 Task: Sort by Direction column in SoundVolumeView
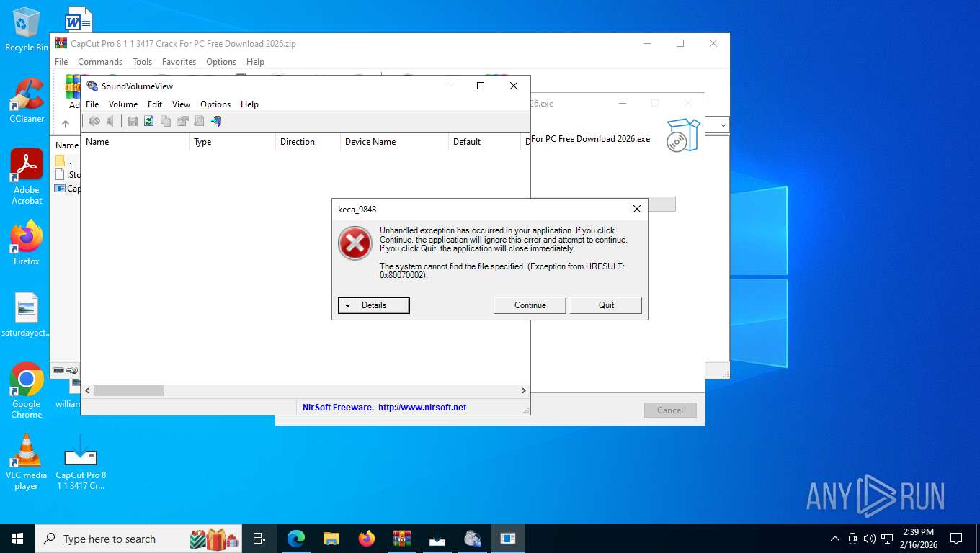pos(308,142)
